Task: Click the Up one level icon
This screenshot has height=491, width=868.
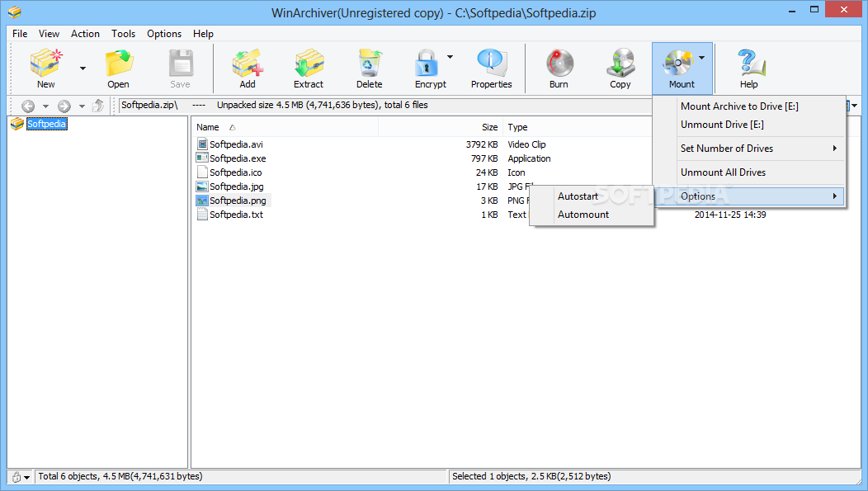Action: point(98,105)
